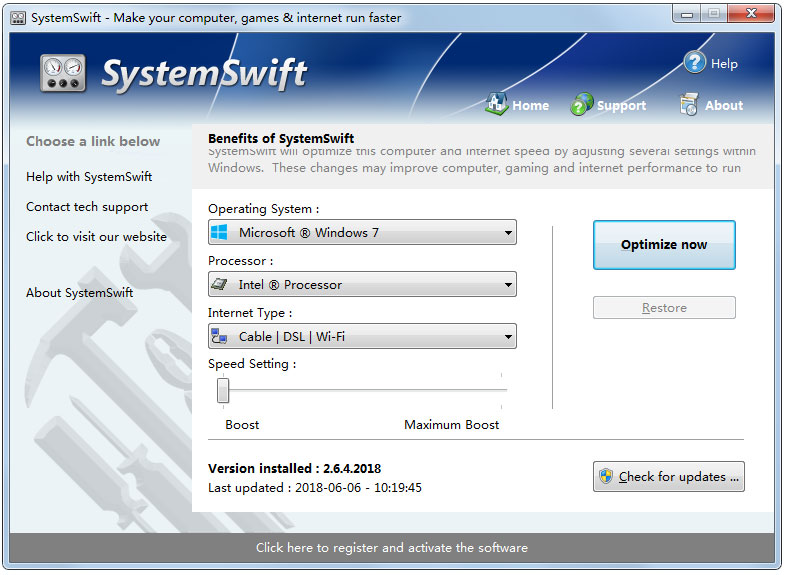The image size is (786, 575).
Task: Click the title bar application icon
Action: [x=17, y=15]
